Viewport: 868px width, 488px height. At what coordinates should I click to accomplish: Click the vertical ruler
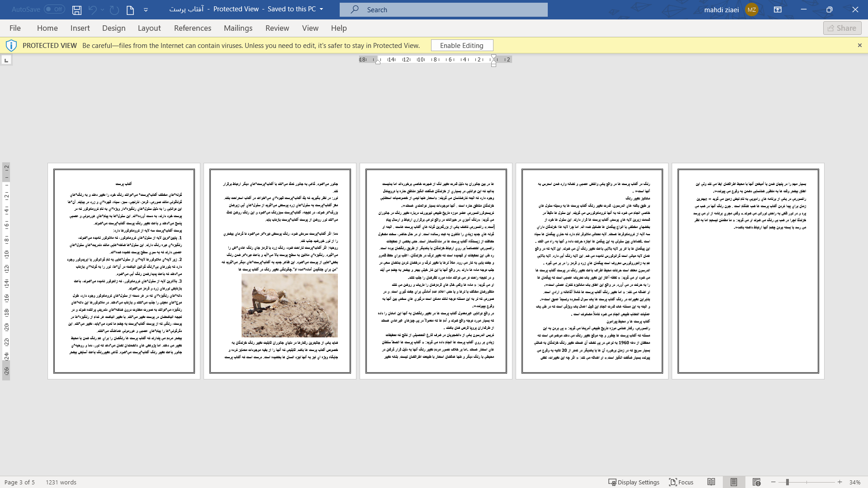6,271
